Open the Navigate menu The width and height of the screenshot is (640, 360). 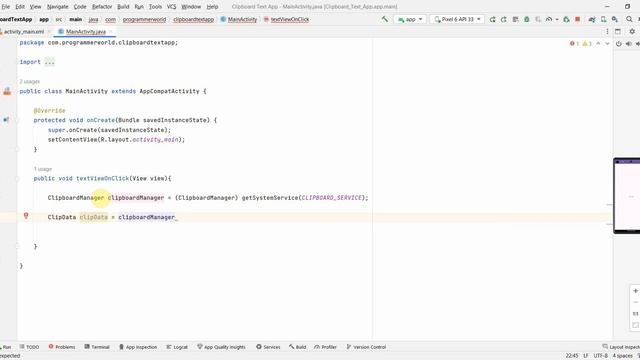pos(58,7)
